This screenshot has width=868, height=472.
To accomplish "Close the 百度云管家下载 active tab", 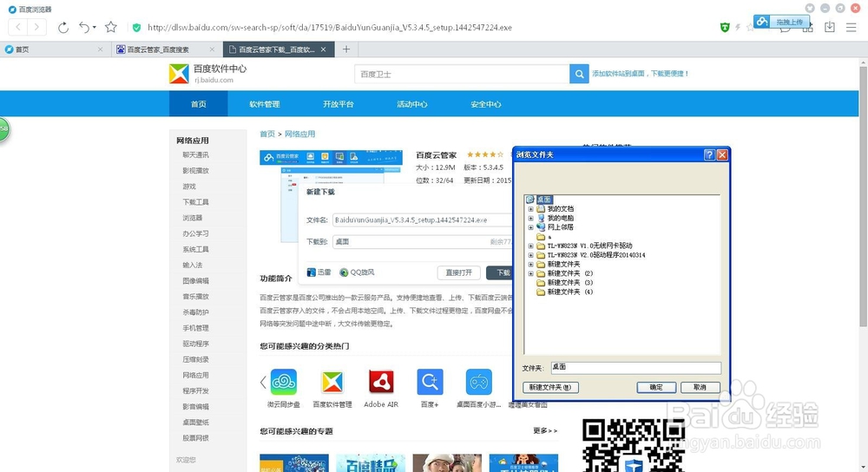I will (x=324, y=49).
